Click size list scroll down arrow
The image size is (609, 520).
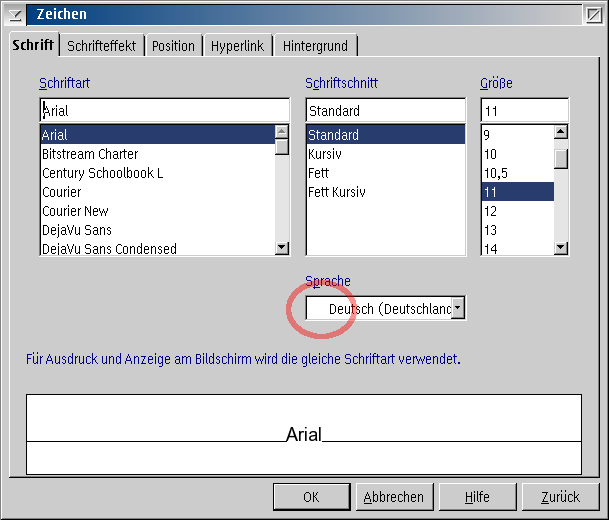click(561, 248)
